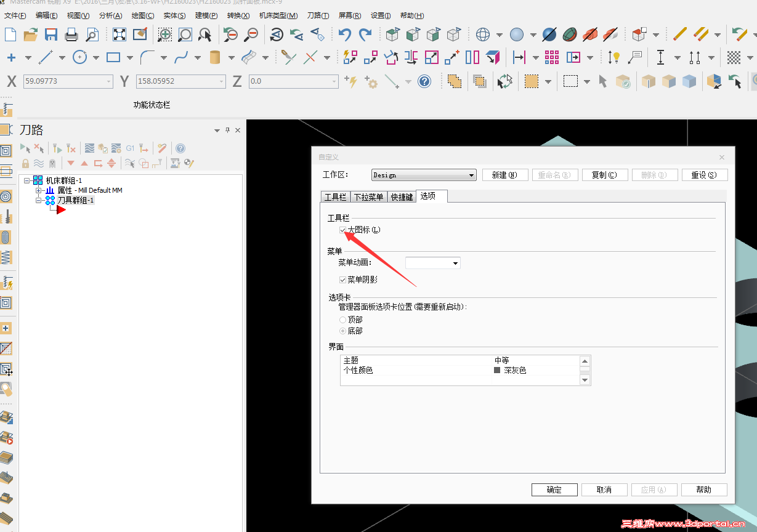
Task: Click the 深灰色 color swatch
Action: (497, 371)
